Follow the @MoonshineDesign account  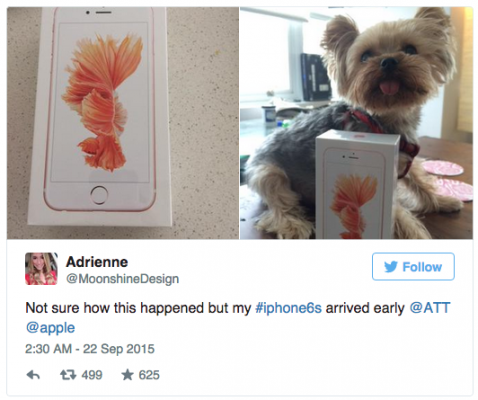413,267
